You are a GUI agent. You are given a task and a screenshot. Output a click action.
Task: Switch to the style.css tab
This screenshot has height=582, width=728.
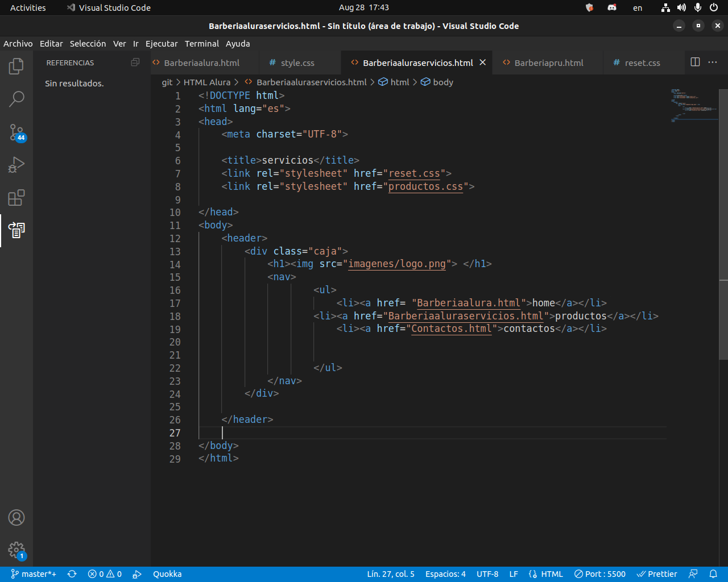[300, 63]
